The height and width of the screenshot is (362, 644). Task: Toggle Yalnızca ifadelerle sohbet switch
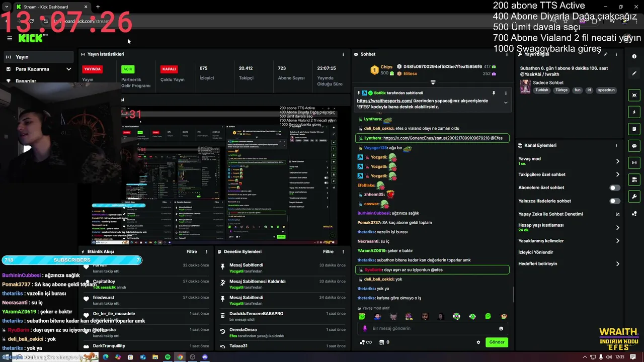click(615, 201)
